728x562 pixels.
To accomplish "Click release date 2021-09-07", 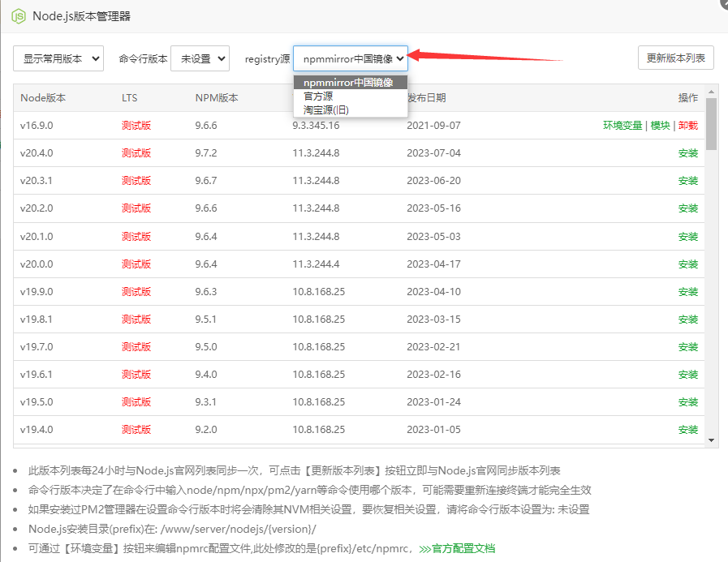I will point(433,126).
